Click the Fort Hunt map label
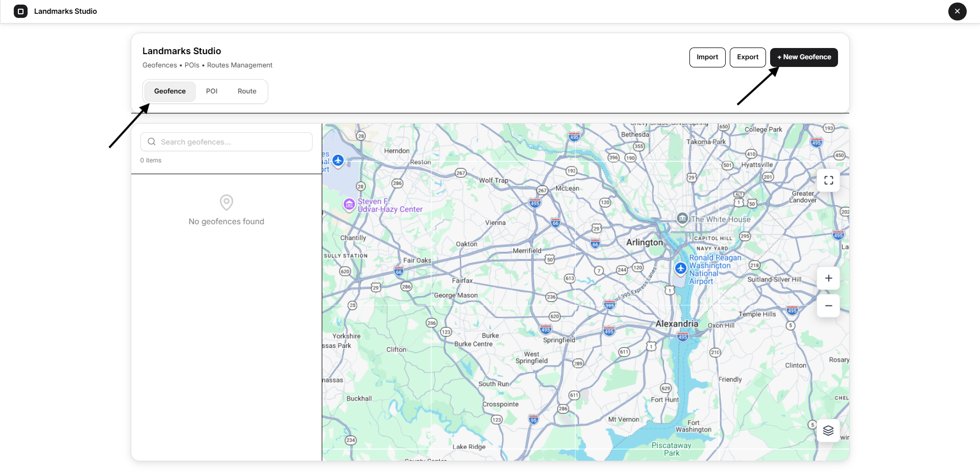The height and width of the screenshot is (474, 980). (x=665, y=400)
